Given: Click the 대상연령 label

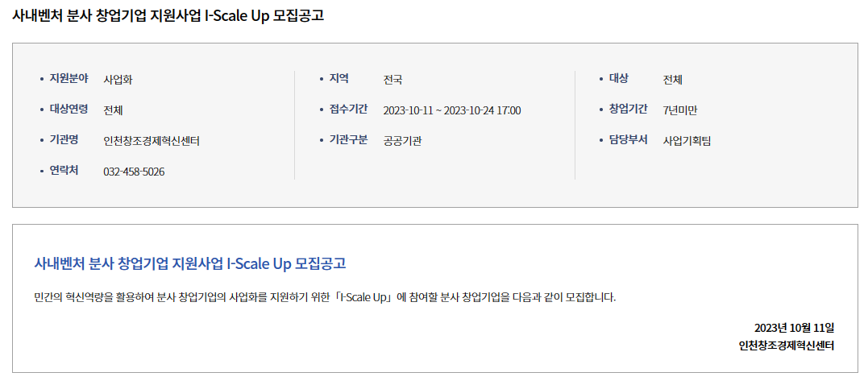Looking at the screenshot, I should coord(69,109).
